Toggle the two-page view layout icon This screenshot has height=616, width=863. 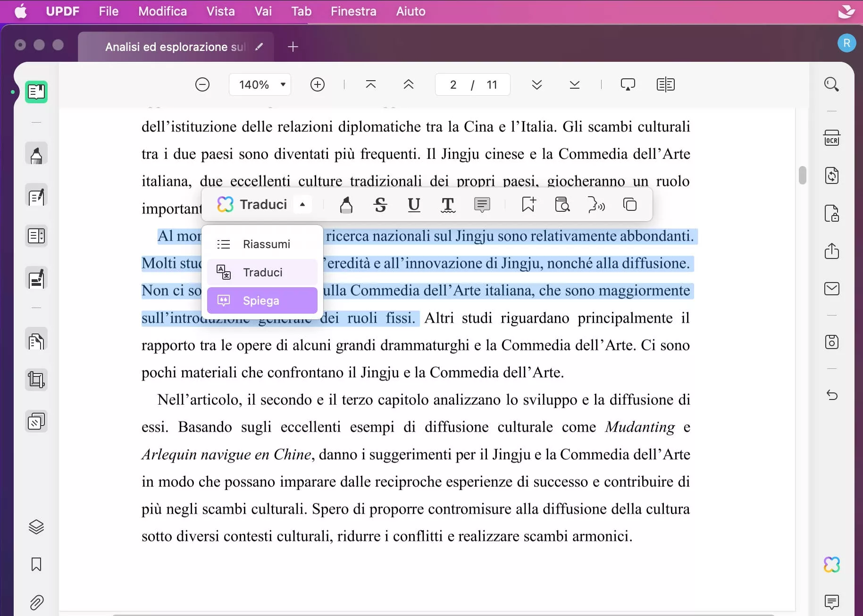point(666,85)
